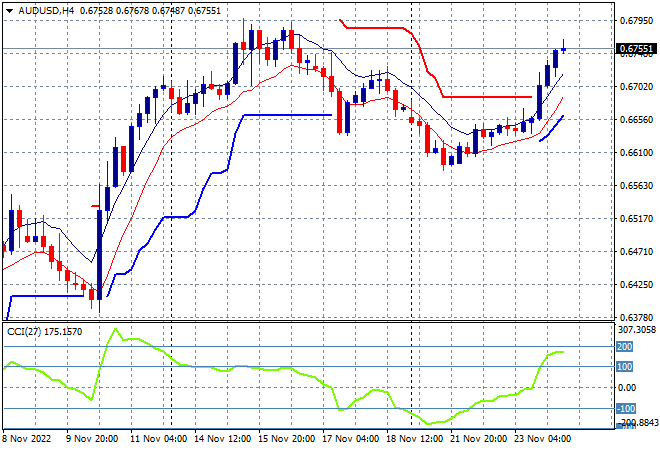
Task: Click the 307.3058 CCI scale maximum
Action: (637, 330)
